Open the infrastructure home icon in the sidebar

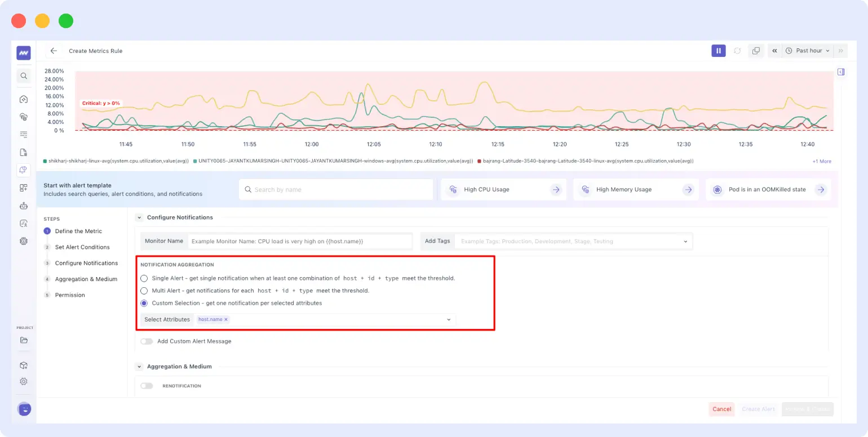[x=24, y=99]
